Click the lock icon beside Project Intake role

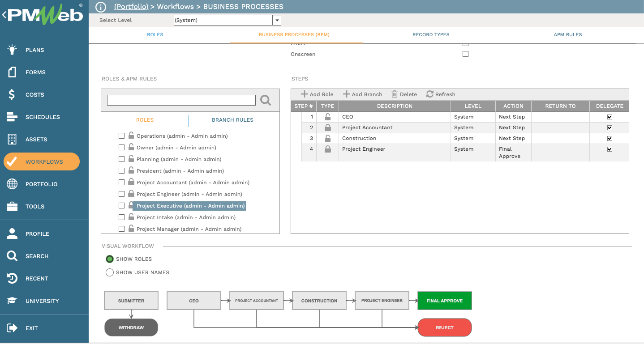[131, 217]
